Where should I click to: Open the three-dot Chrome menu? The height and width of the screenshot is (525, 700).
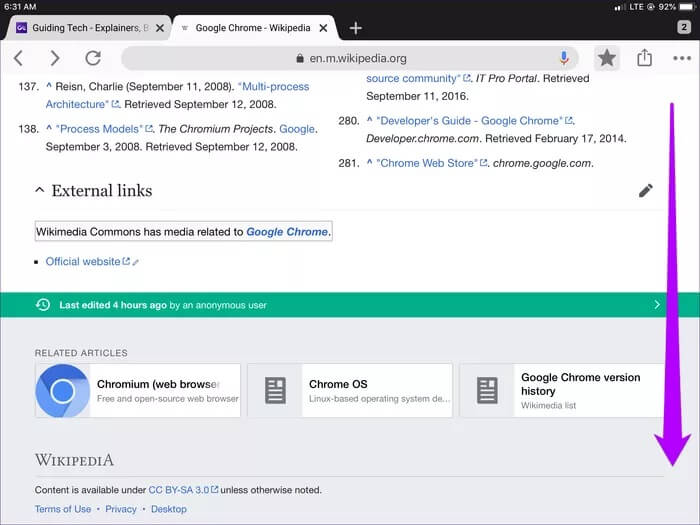[682, 58]
